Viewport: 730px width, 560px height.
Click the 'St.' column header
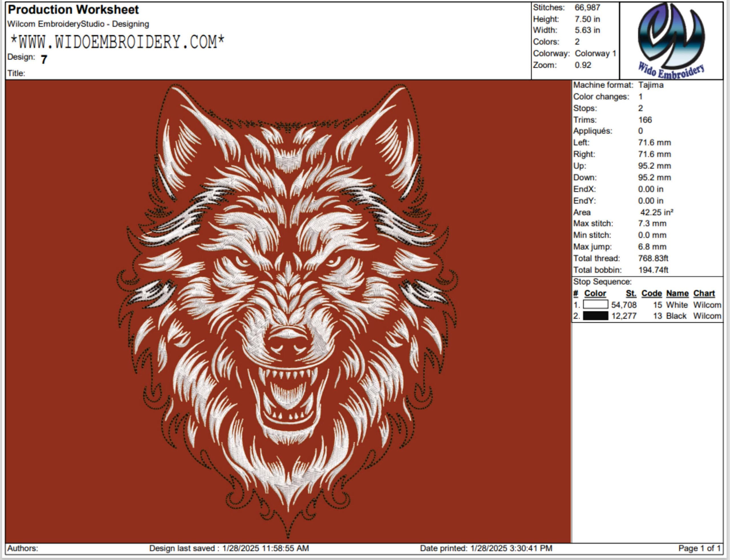tap(631, 293)
